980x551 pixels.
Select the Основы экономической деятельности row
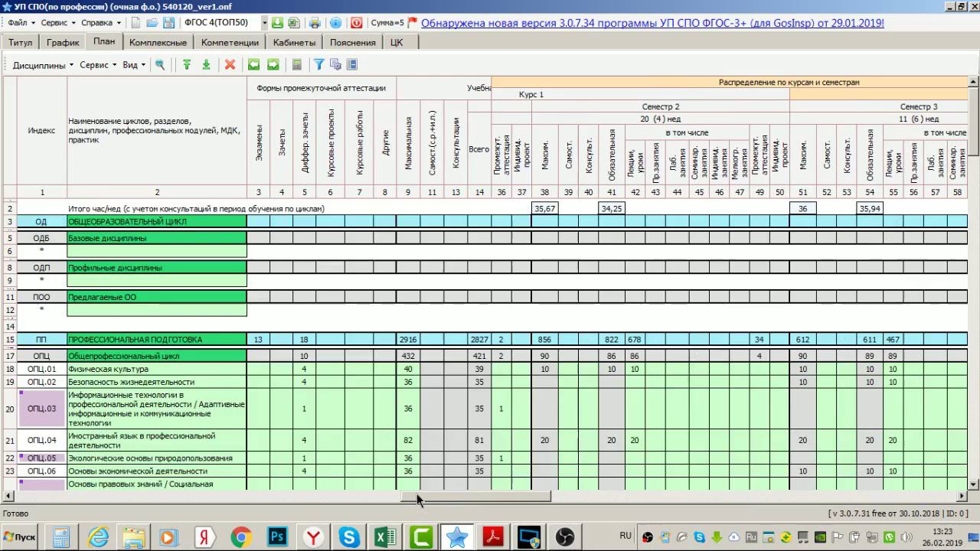[x=157, y=471]
